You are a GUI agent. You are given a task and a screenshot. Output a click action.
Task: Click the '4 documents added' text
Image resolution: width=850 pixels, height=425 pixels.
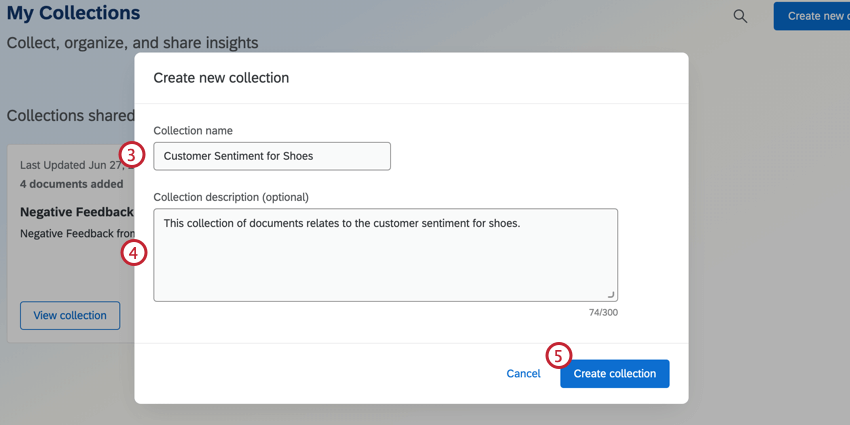click(x=72, y=184)
